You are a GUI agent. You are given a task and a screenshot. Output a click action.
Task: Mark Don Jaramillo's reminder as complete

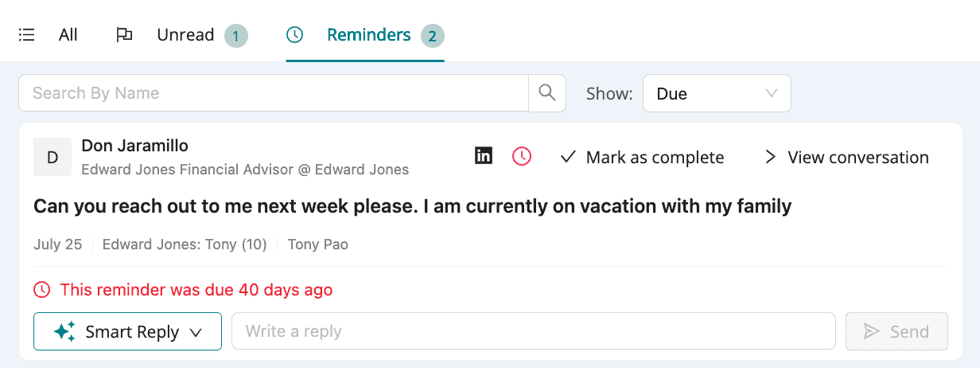click(643, 157)
